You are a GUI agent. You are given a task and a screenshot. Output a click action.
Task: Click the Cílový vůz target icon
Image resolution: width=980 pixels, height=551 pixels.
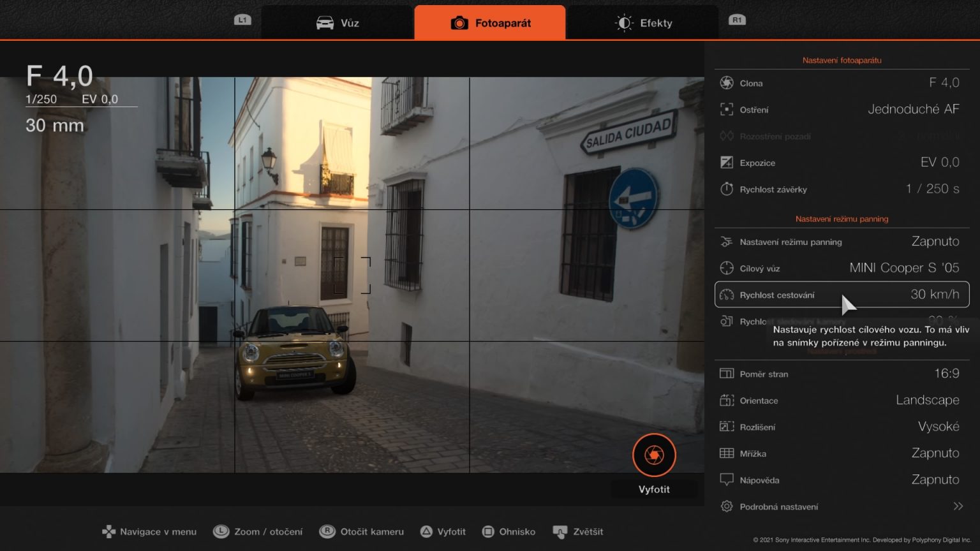tap(727, 268)
